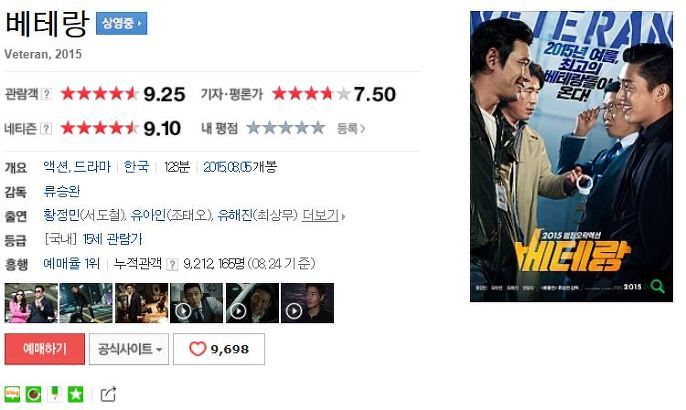Like the movie with heart button
Screen dimensions: 686x410
(219, 349)
